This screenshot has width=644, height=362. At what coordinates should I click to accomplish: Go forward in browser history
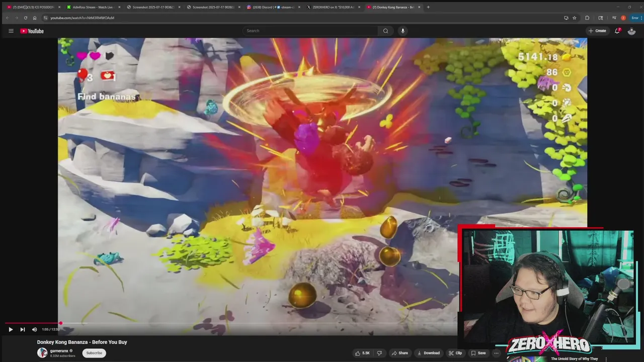coord(16,18)
